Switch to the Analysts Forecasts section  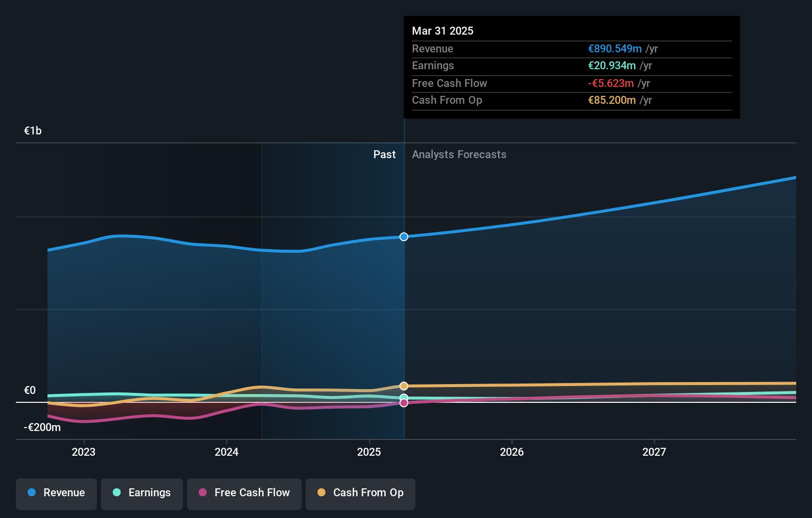click(459, 154)
